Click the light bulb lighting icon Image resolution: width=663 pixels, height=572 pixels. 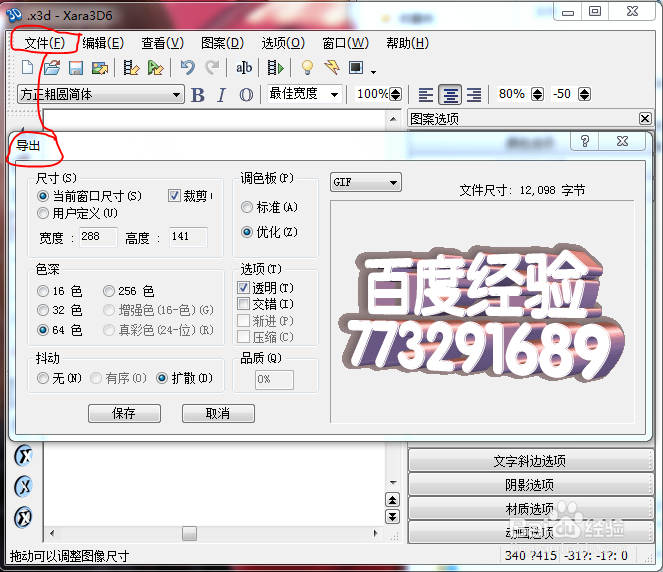point(307,67)
